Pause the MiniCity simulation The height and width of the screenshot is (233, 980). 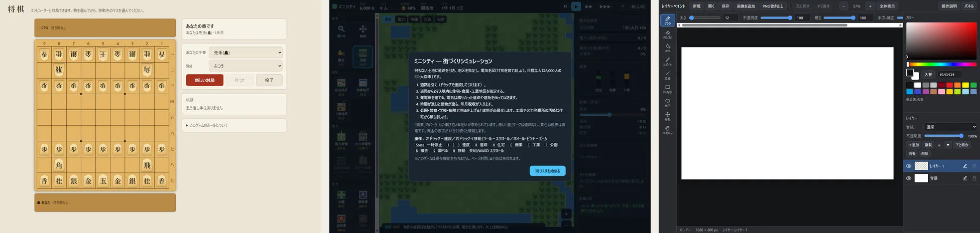(565, 7)
